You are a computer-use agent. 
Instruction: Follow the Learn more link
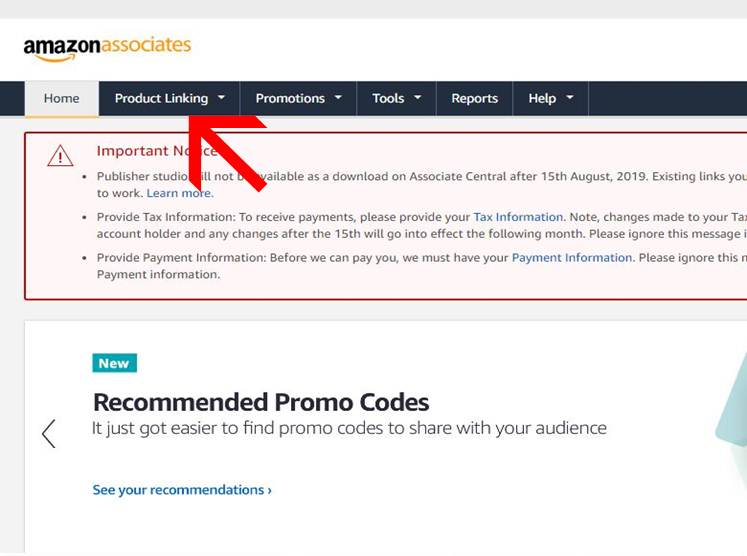[179, 193]
